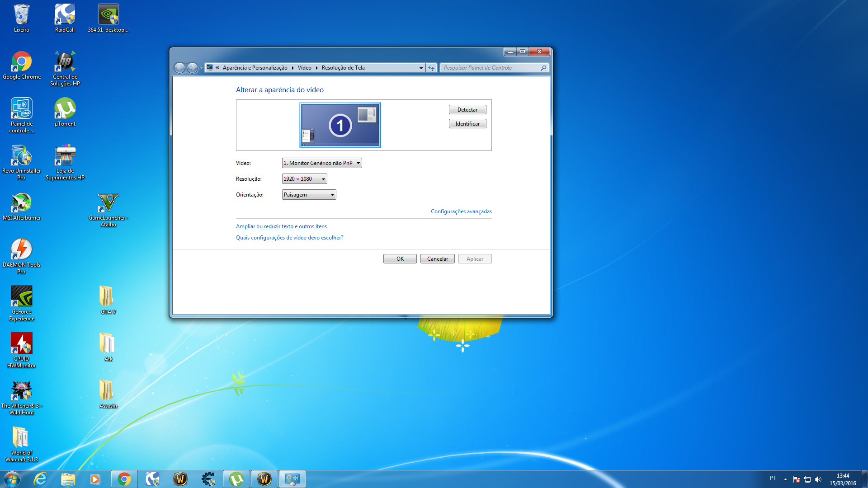
Task: Open the Orientação Paisagem dropdown
Action: (x=309, y=195)
